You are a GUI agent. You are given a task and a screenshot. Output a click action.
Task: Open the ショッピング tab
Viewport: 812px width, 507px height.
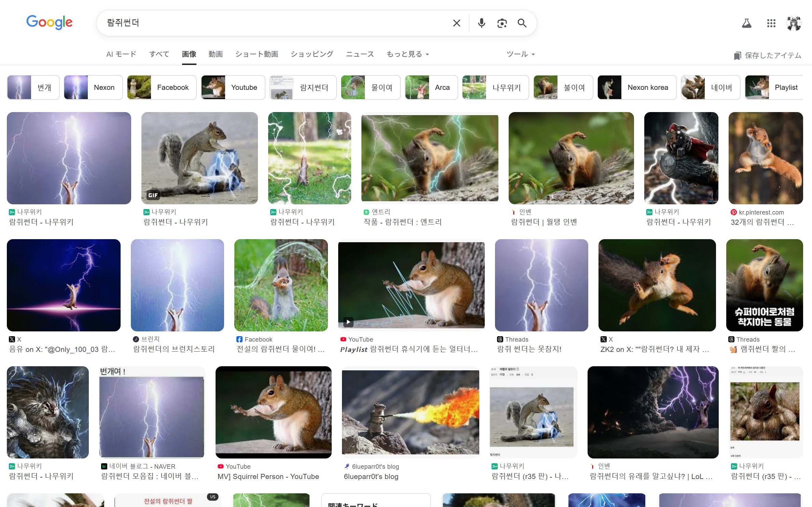coord(312,54)
